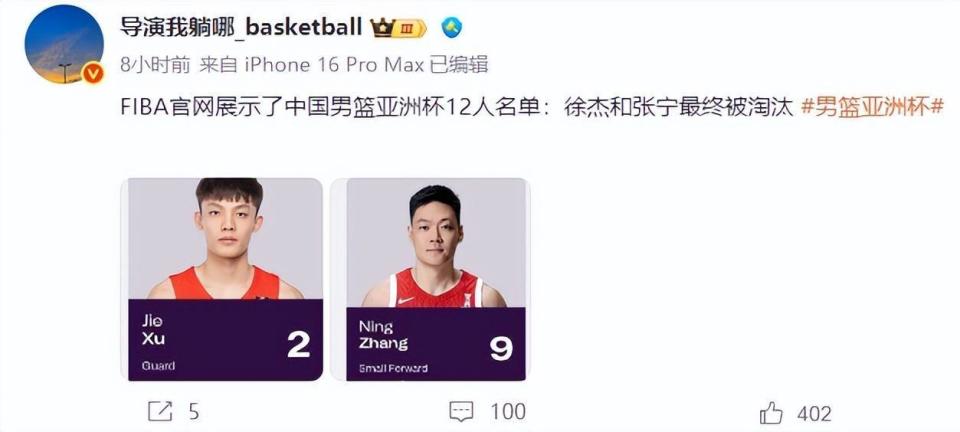Click the like count 402
Screen dimensions: 960x432
(x=814, y=414)
